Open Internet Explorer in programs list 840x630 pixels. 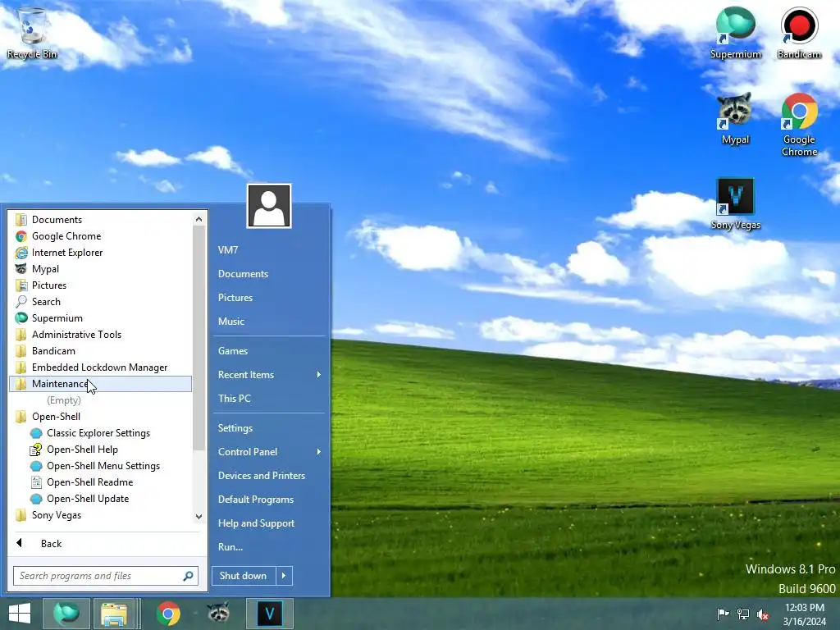[x=101, y=253]
